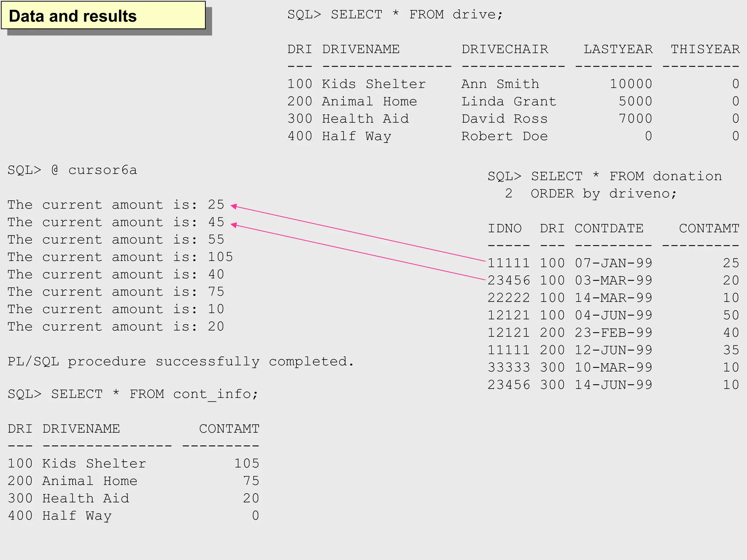Screen dimensions: 747x560
Task: Click the LASTYEAR value 7000
Action: (x=635, y=119)
